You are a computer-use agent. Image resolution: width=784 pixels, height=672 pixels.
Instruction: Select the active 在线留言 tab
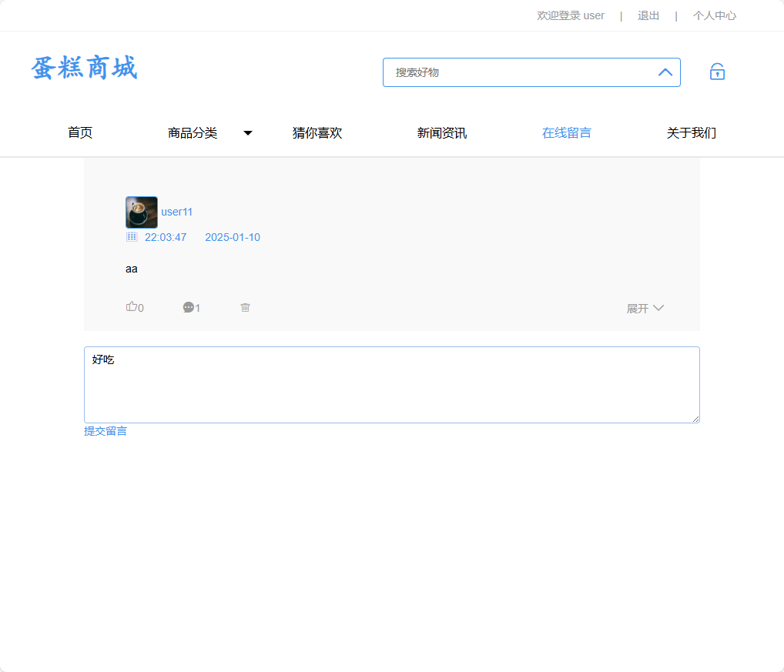pyautogui.click(x=566, y=132)
